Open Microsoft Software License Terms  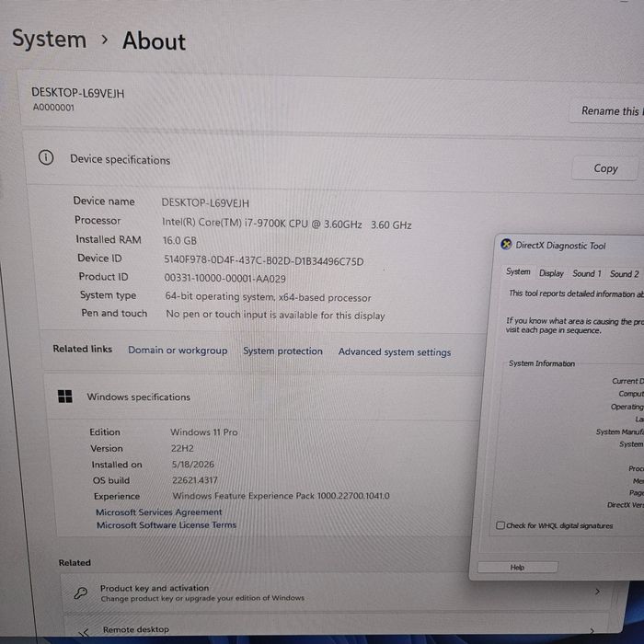click(x=167, y=525)
